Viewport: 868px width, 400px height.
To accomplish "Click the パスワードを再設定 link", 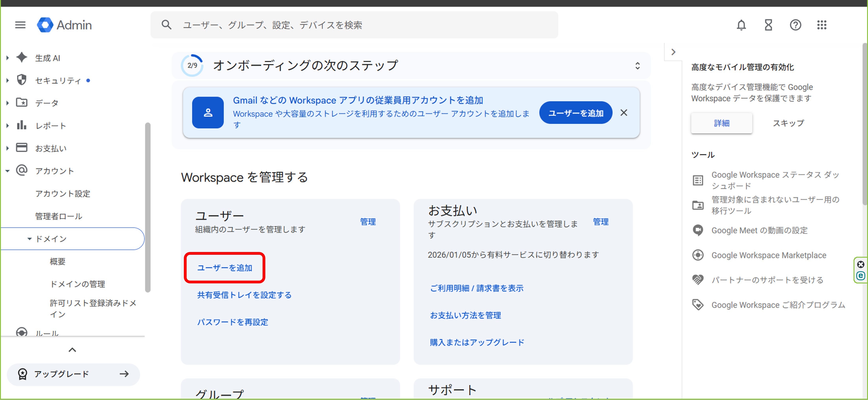I will pos(233,322).
